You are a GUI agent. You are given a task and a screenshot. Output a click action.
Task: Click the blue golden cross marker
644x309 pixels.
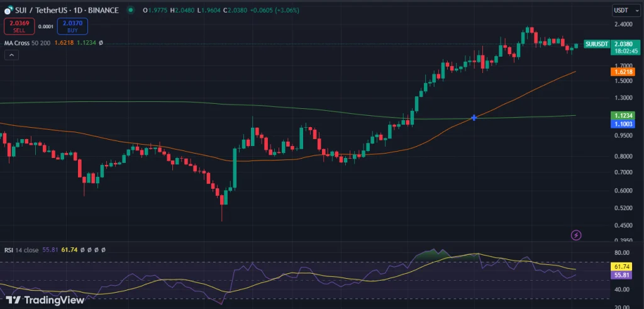click(x=474, y=118)
